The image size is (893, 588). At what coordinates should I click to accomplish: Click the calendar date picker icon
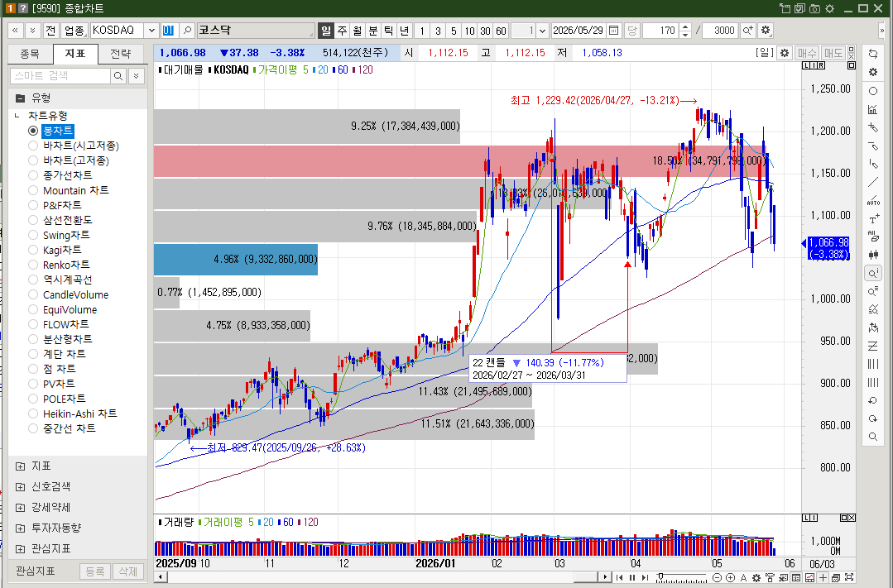[x=613, y=30]
